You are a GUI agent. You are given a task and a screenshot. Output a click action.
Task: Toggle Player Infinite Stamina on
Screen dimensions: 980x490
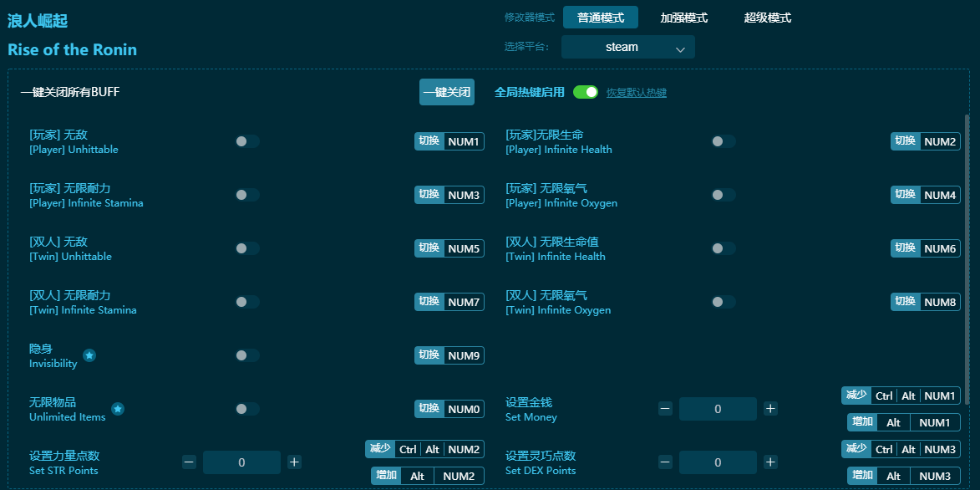[x=247, y=194]
